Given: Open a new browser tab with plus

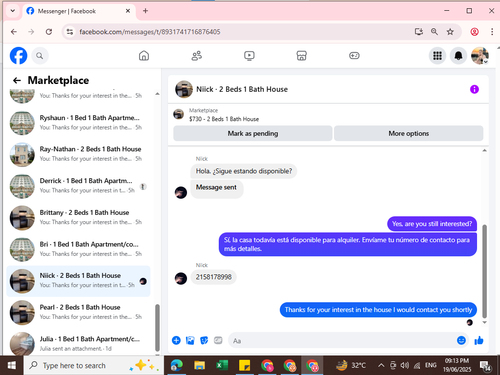Looking at the screenshot, I should click(x=145, y=11).
